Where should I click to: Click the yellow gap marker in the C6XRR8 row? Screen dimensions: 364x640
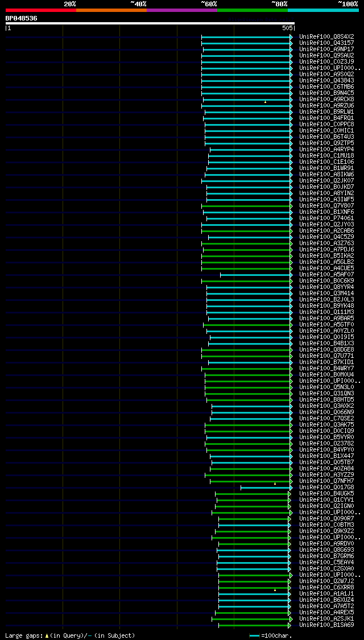coord(275,590)
